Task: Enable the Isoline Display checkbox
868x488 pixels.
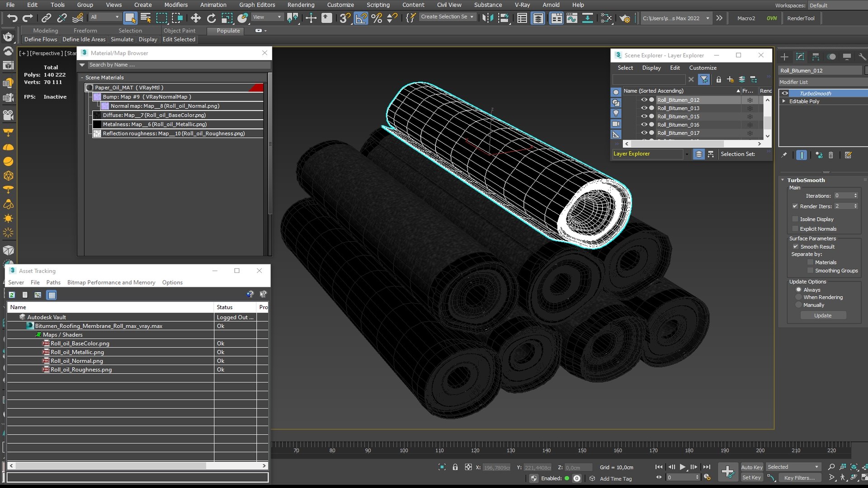Action: coord(796,219)
